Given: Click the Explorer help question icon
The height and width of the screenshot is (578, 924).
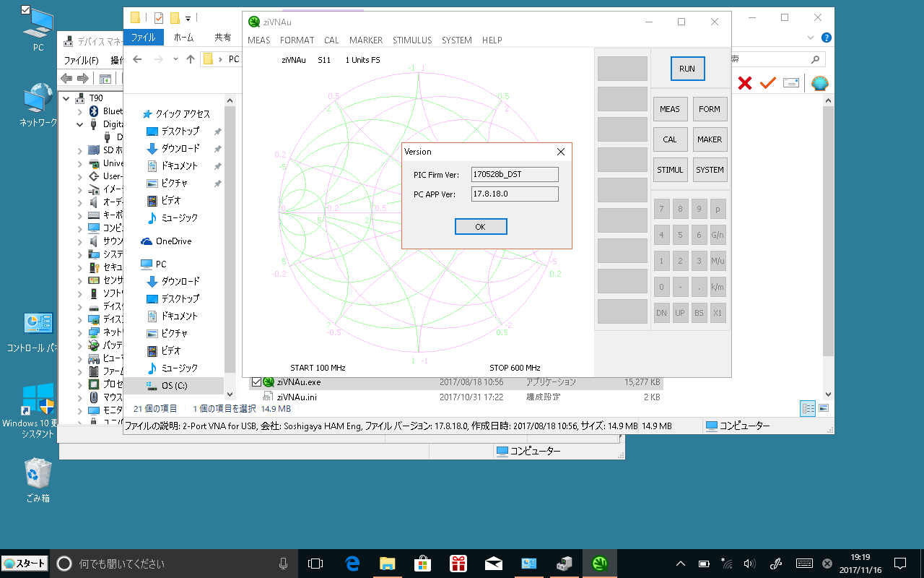Looking at the screenshot, I should click(x=827, y=38).
